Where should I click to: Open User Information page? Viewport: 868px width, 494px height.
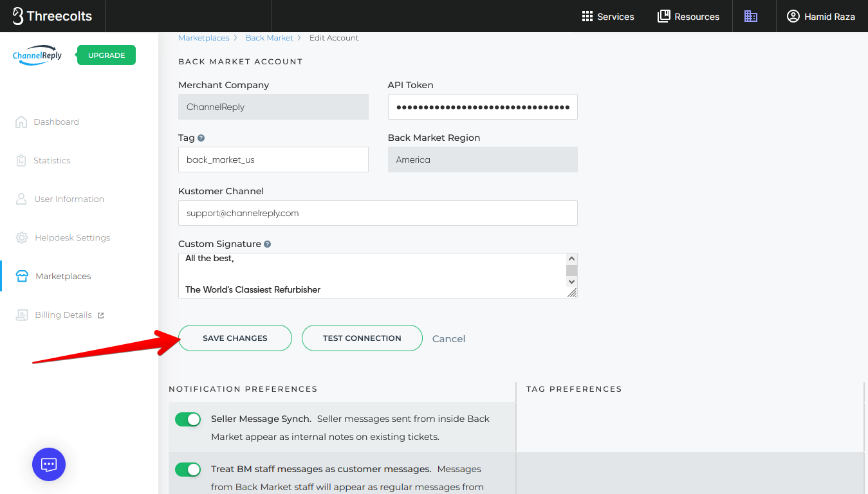(69, 199)
